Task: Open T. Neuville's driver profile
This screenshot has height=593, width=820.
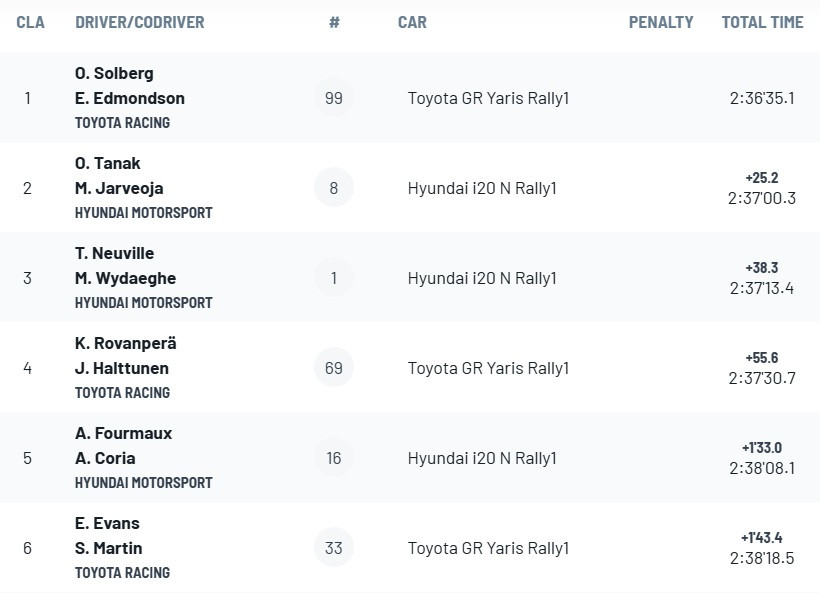Action: coord(114,253)
